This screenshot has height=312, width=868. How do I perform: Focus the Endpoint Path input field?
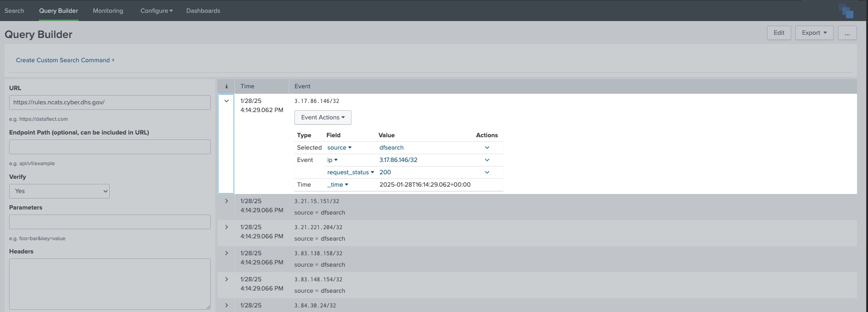tap(110, 147)
